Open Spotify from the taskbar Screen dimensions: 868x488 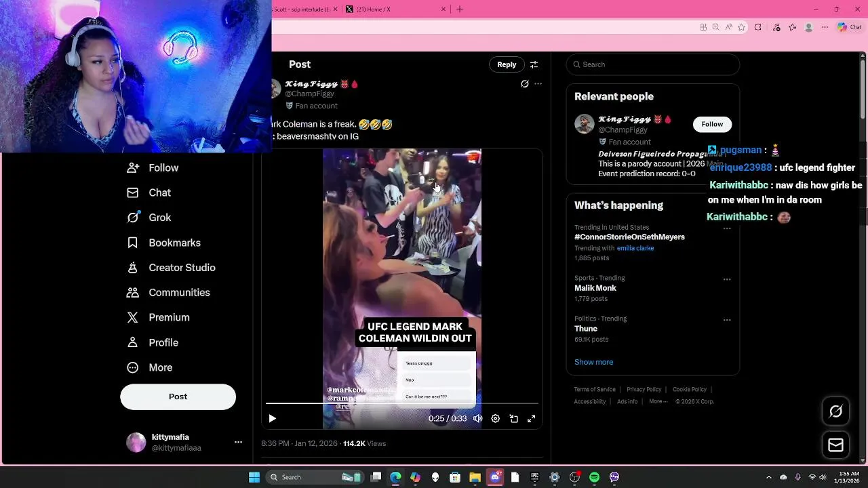pyautogui.click(x=595, y=477)
